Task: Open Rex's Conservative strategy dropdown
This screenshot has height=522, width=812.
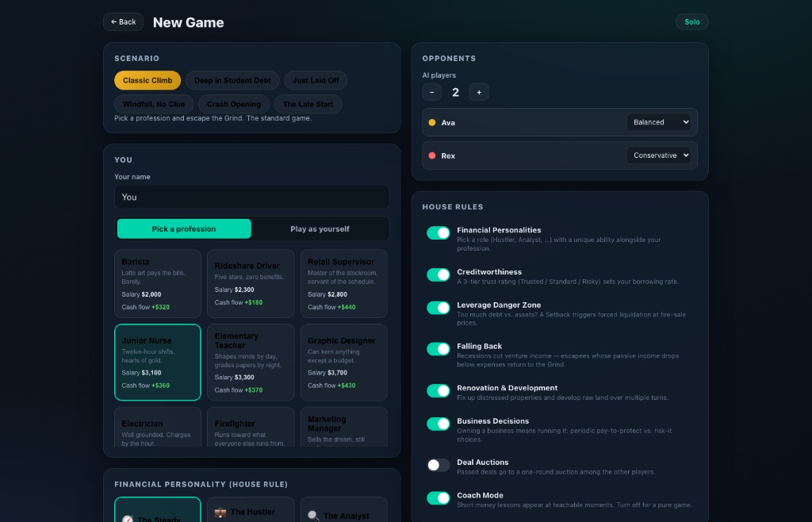Action: (659, 155)
